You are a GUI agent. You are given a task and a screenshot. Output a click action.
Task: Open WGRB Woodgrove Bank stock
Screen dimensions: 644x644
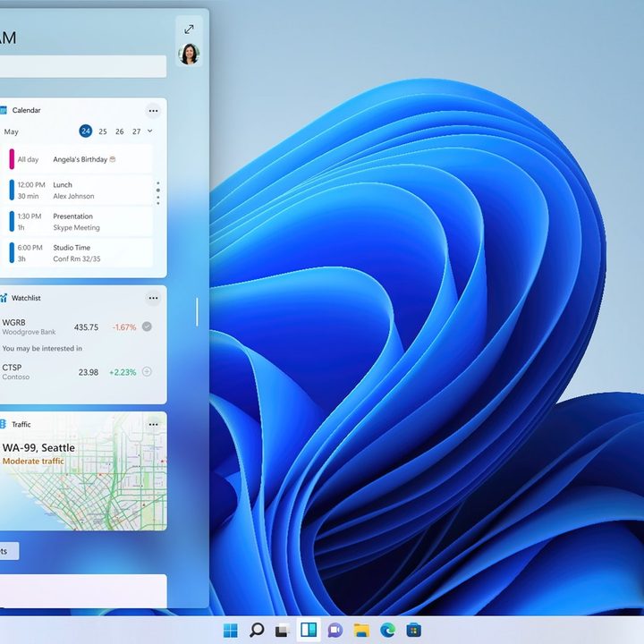77,327
